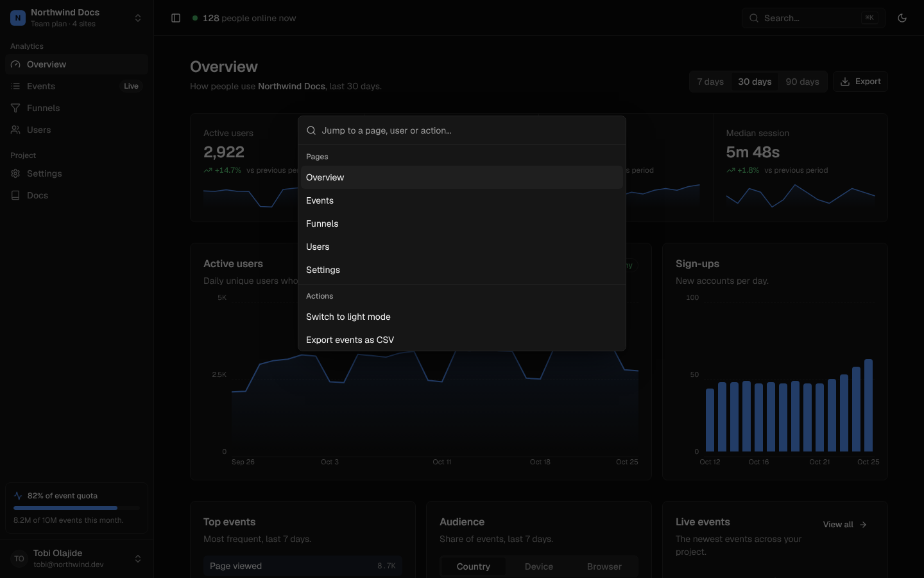Screen dimensions: 924x578
Task: Run the Switch to light mode action
Action: (462, 317)
